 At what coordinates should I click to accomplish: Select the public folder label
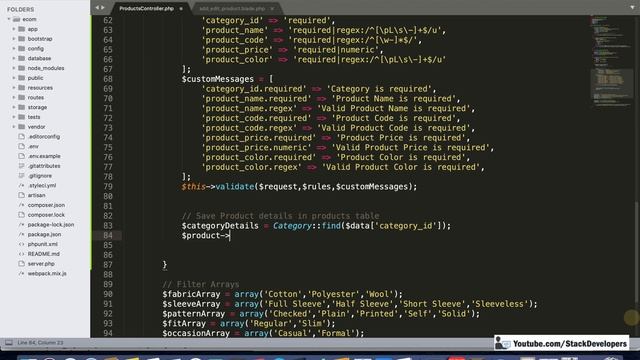35,78
